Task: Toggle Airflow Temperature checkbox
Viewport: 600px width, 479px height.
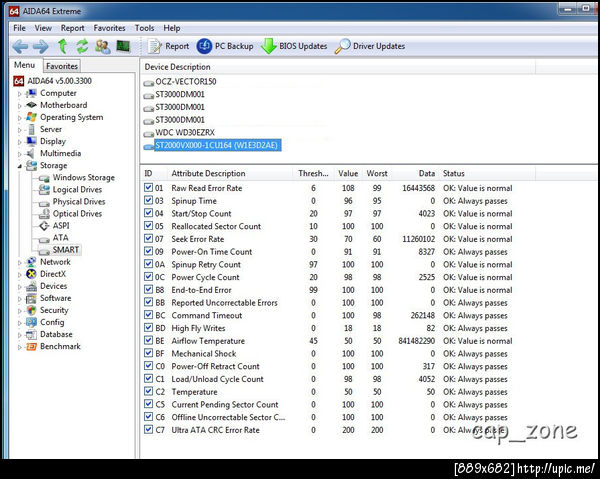Action: [x=148, y=340]
